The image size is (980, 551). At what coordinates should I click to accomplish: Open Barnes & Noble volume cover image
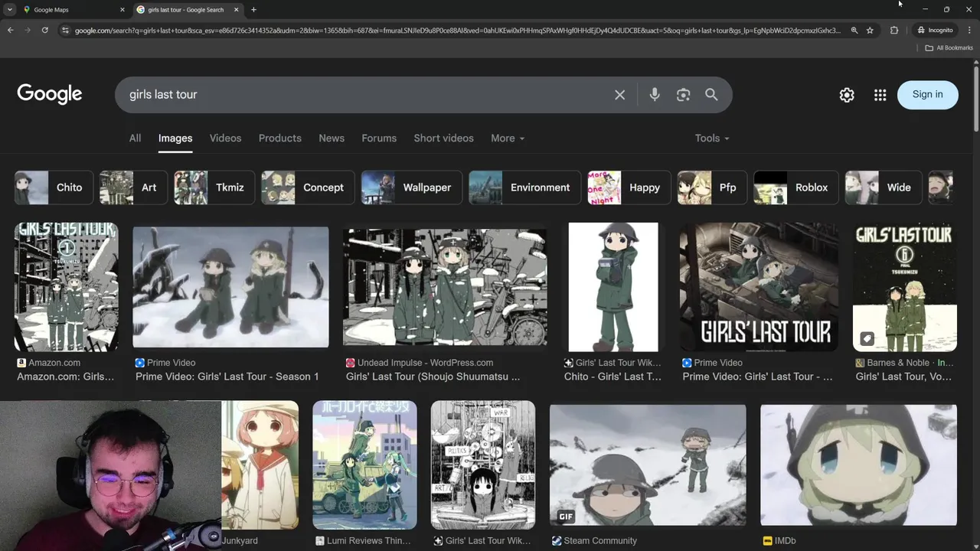pyautogui.click(x=905, y=287)
